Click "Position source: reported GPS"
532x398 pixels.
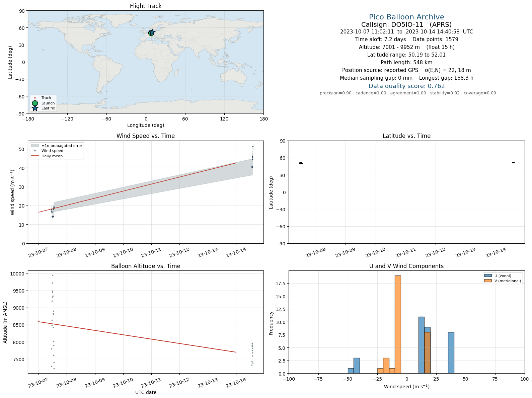coord(380,70)
